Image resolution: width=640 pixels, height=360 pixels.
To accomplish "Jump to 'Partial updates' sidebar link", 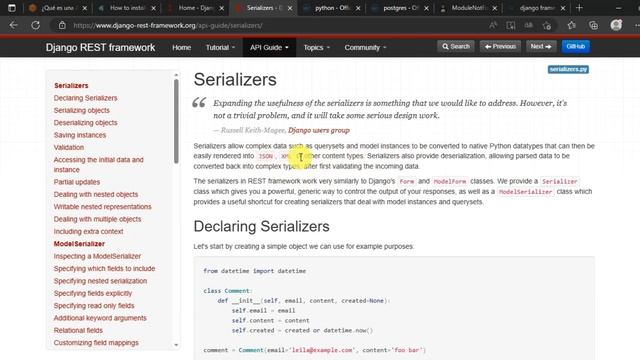I will coord(77,182).
